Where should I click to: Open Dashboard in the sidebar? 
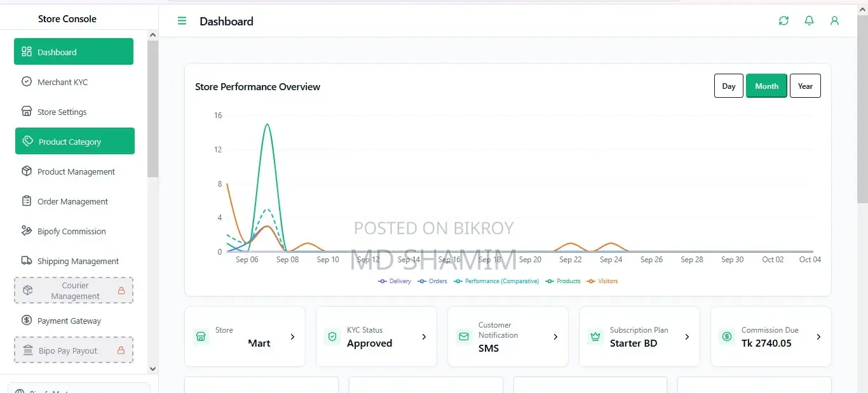pyautogui.click(x=74, y=51)
